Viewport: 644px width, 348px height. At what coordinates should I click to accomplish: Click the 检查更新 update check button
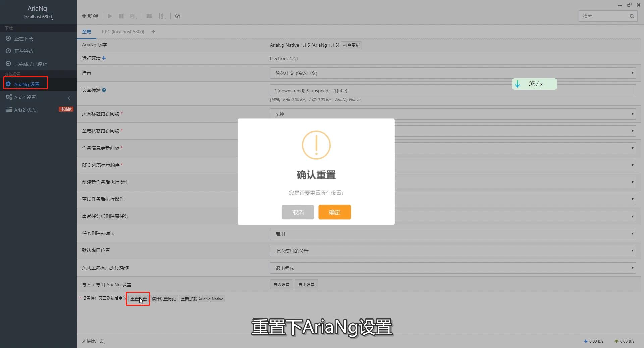pyautogui.click(x=351, y=45)
